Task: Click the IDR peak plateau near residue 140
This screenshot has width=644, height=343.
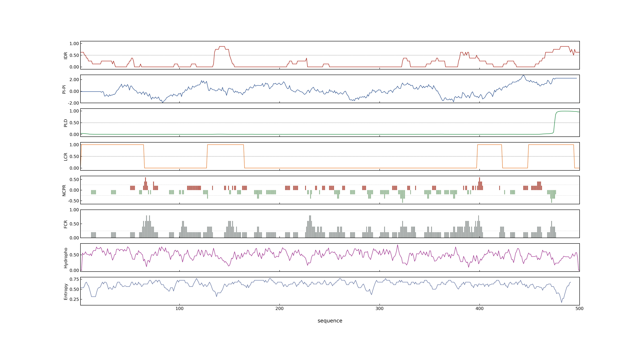Action: (x=222, y=46)
